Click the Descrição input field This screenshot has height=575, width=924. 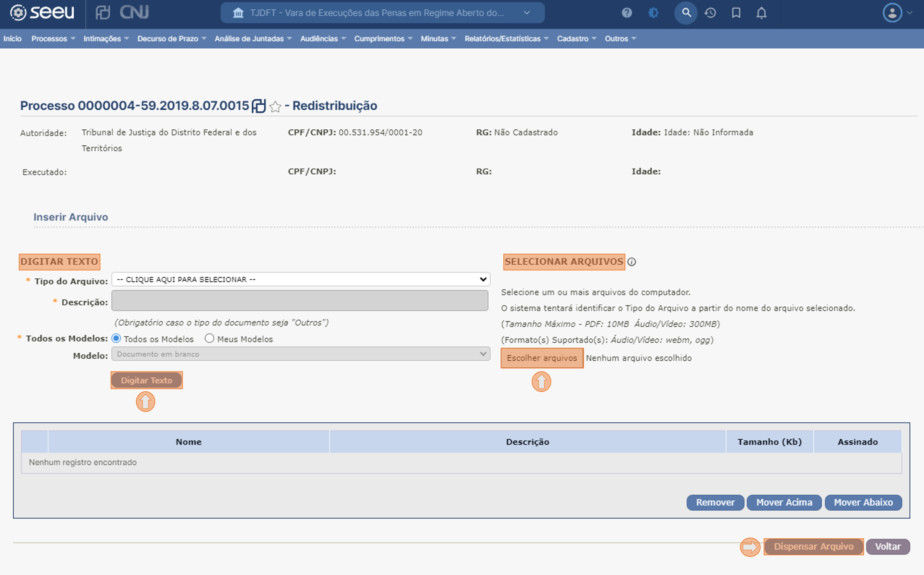pos(300,300)
